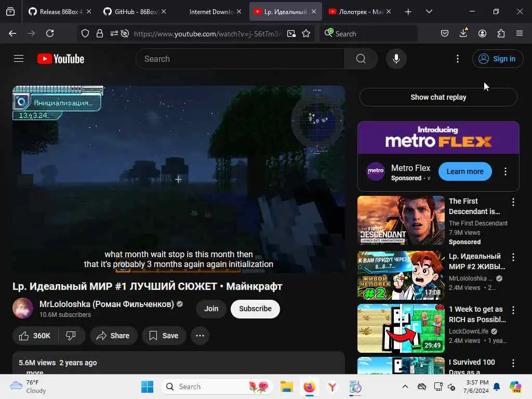Open more actions ellipsis under the video
The height and width of the screenshot is (399, 532).
(200, 336)
